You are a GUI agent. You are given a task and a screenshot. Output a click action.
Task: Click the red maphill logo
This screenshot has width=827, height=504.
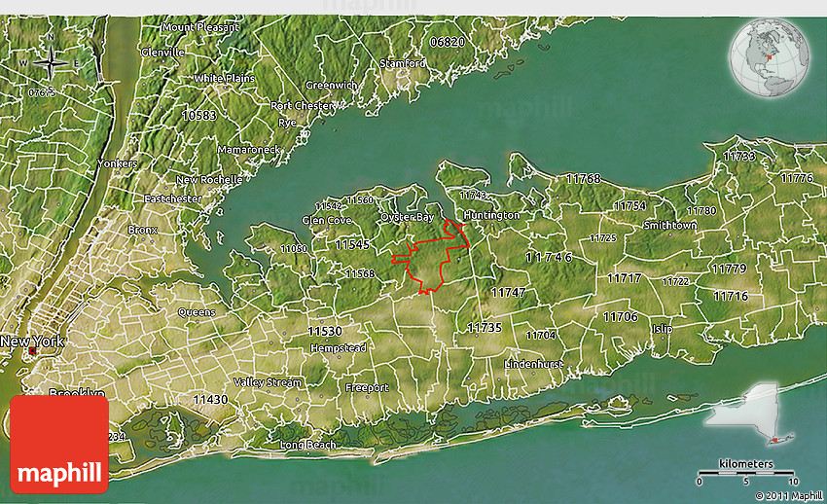(59, 443)
